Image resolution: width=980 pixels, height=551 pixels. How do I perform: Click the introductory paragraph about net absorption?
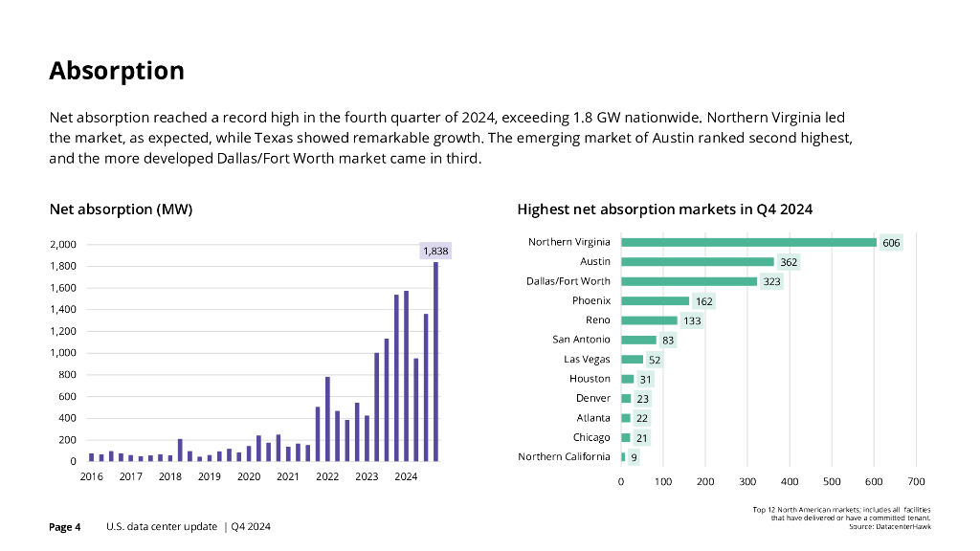tap(450, 139)
